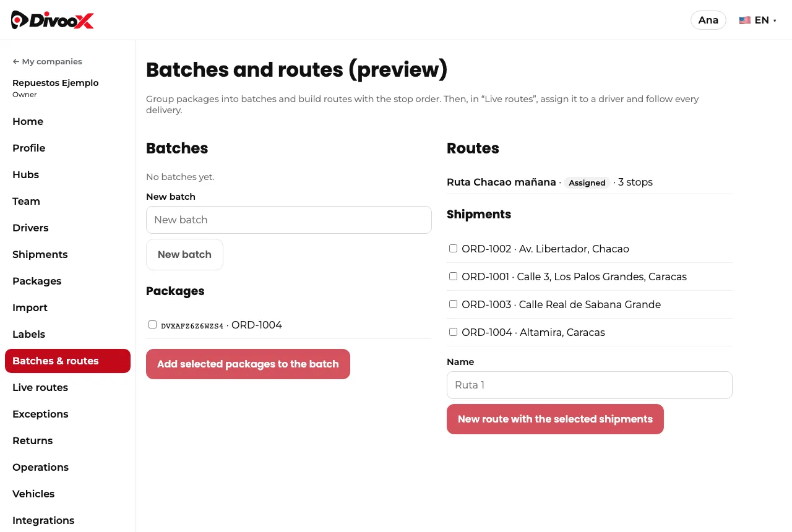Click the New batch button
This screenshot has height=532, width=792.
[184, 254]
